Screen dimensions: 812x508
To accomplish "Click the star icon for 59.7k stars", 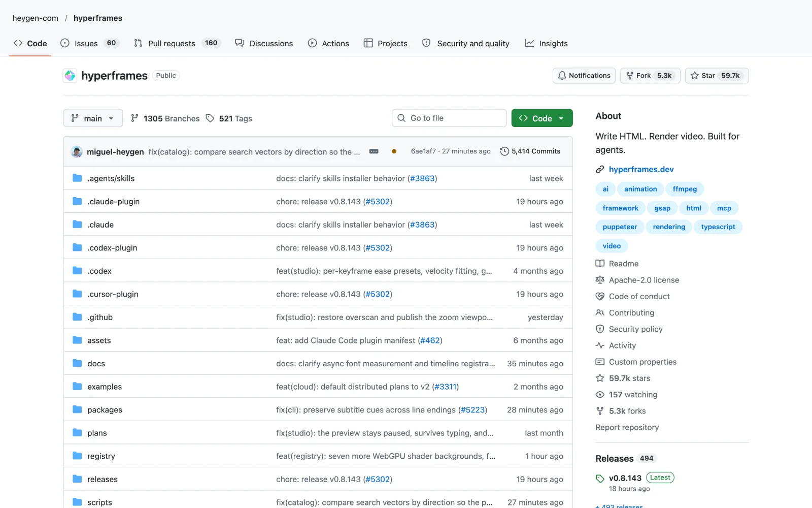I will pos(600,378).
